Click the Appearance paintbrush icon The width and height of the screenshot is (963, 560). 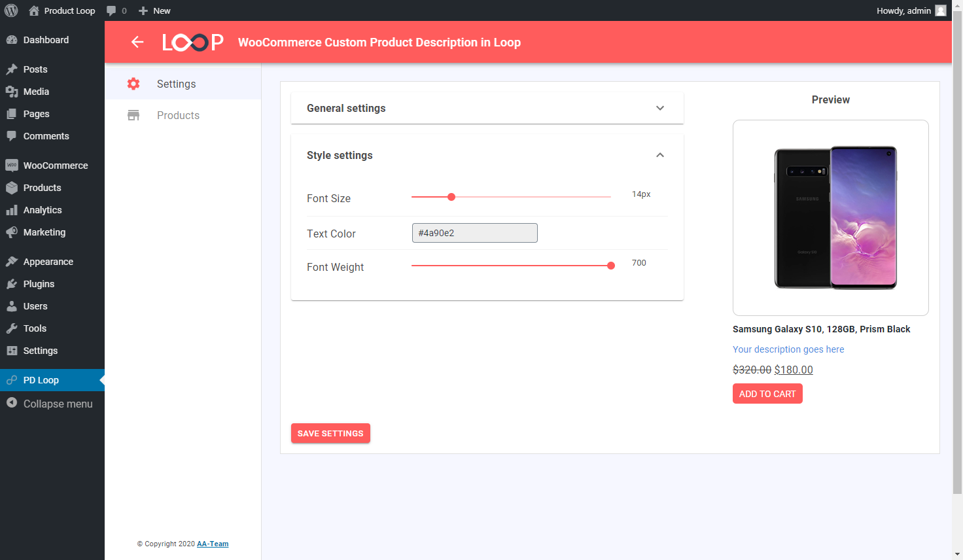pyautogui.click(x=12, y=262)
